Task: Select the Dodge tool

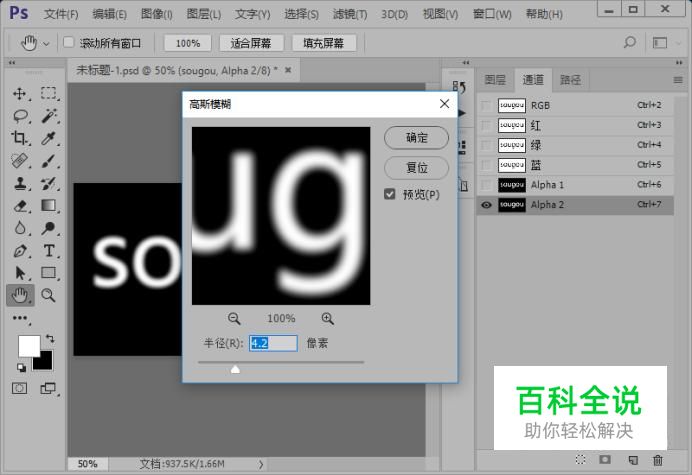Action: coord(49,228)
